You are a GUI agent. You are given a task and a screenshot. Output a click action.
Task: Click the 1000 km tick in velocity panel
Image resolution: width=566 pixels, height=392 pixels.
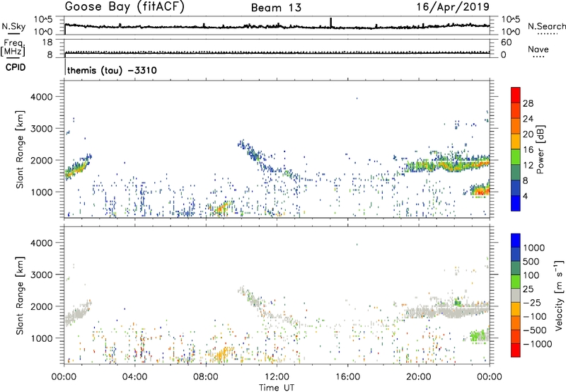(x=41, y=338)
